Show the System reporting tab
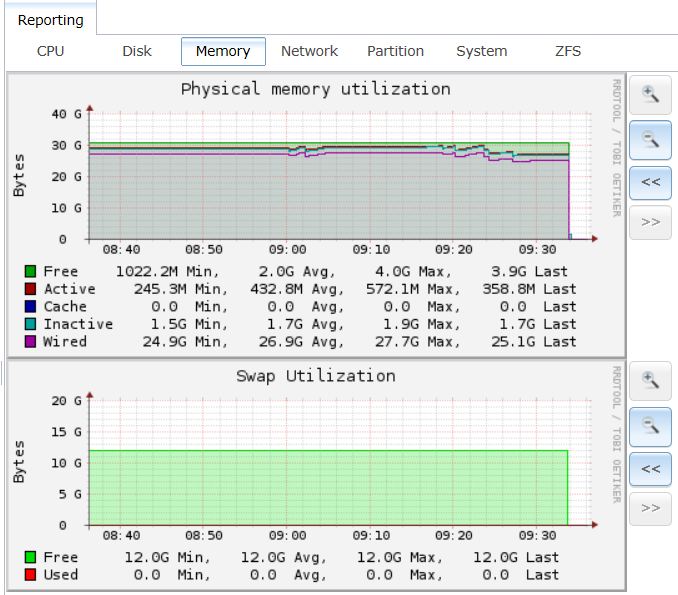 pyautogui.click(x=481, y=51)
